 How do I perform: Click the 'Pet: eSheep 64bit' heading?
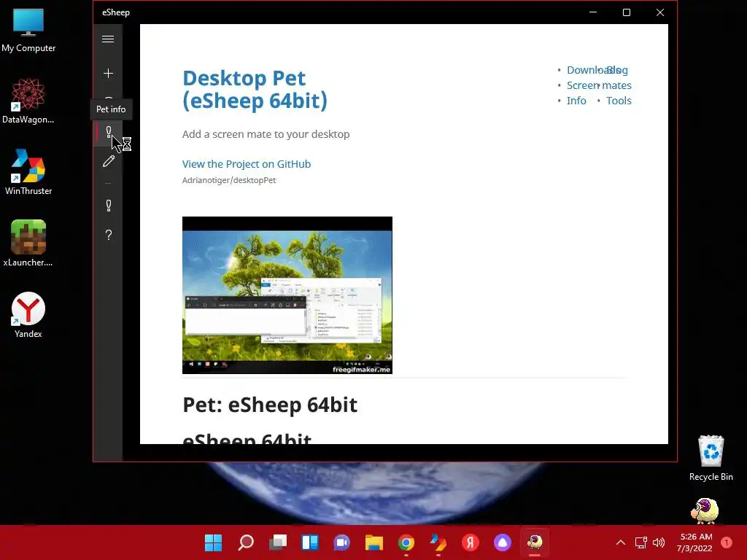click(270, 405)
